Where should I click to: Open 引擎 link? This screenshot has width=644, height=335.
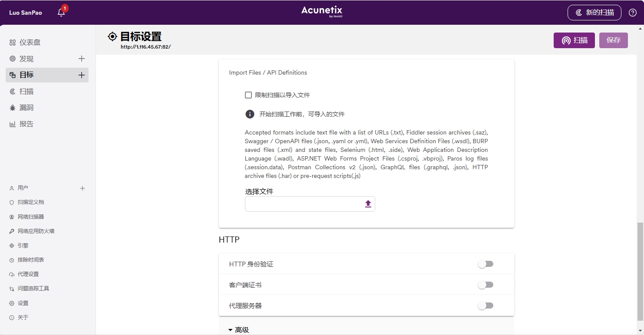[x=23, y=246]
